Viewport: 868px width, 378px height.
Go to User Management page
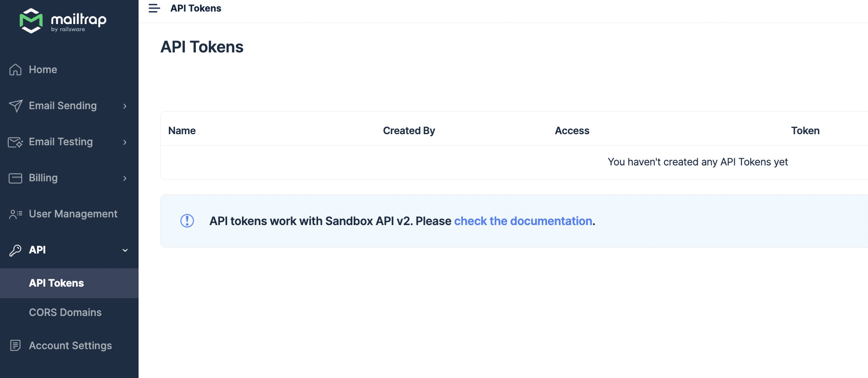(73, 214)
